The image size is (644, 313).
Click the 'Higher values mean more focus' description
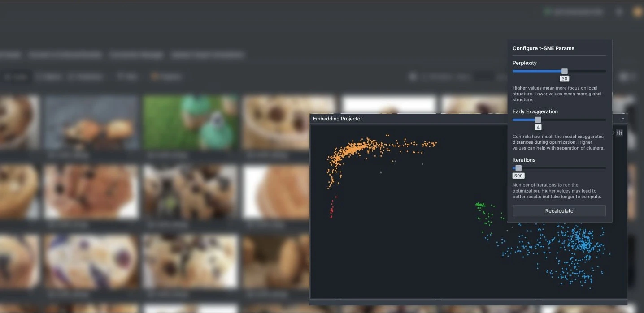click(x=557, y=94)
